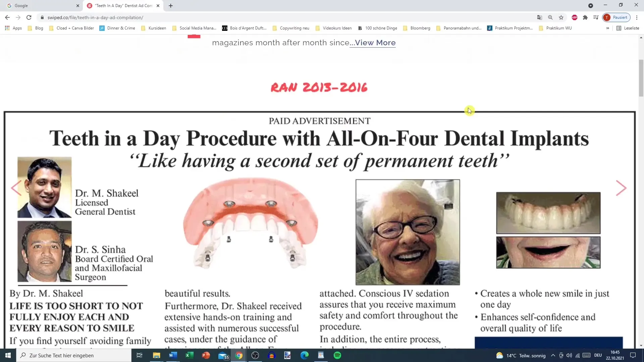The width and height of the screenshot is (644, 362).
Task: Open the Copywriting neu bookmark folder
Action: [291, 28]
